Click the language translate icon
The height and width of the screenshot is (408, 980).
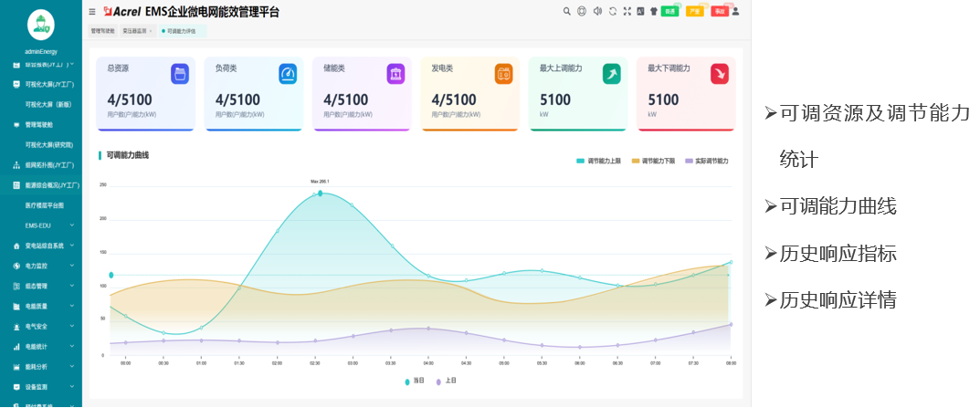(640, 12)
